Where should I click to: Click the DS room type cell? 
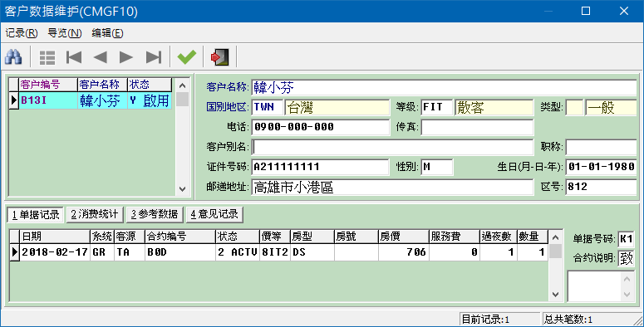pos(312,252)
